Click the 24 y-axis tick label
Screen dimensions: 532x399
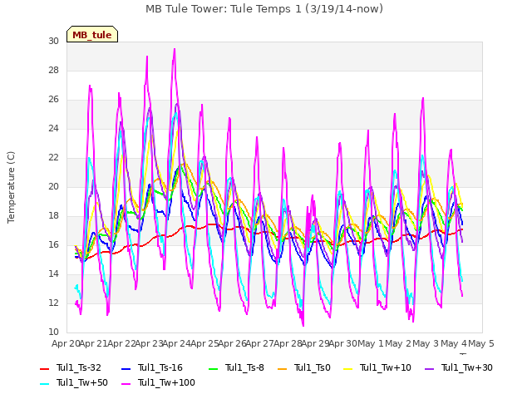click(53, 128)
